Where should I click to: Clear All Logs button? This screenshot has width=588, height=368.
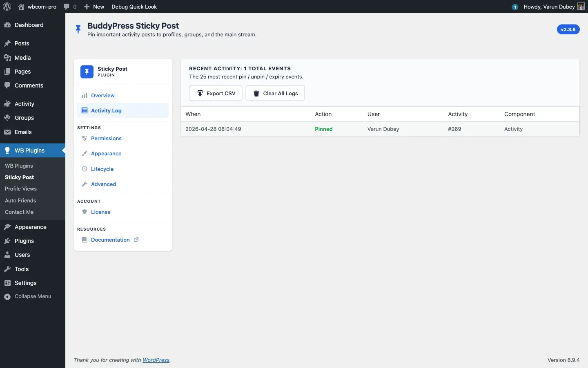point(275,93)
